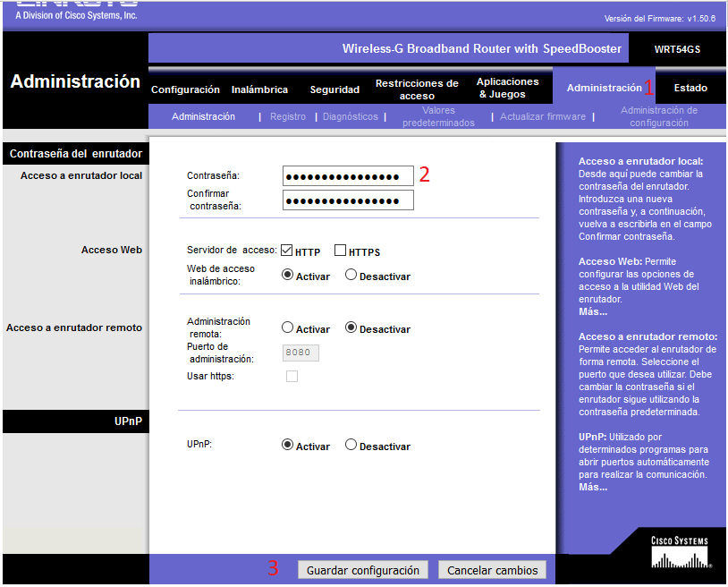The image size is (728, 587).
Task: Toggle the HTTP access server checkbox
Action: (x=287, y=251)
